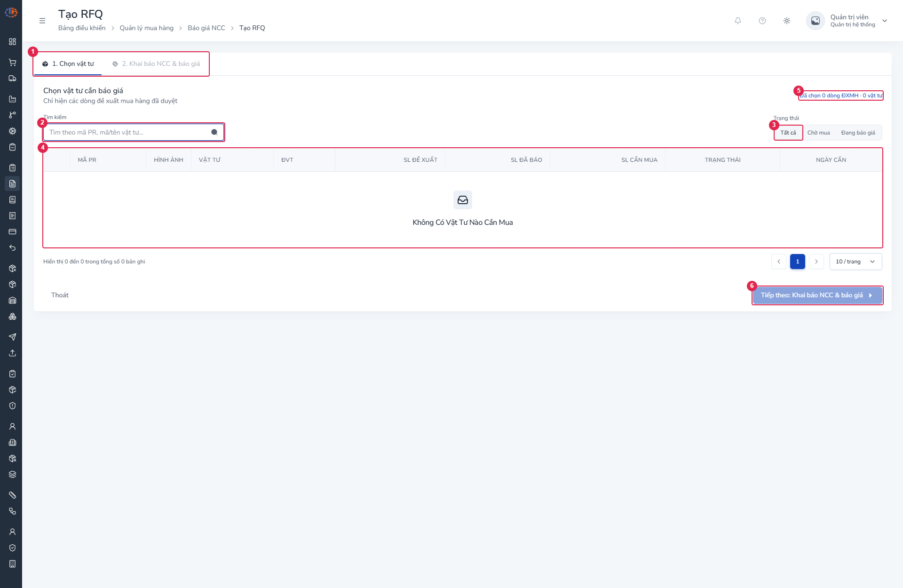Open the credit card sidebar icon

pyautogui.click(x=13, y=232)
